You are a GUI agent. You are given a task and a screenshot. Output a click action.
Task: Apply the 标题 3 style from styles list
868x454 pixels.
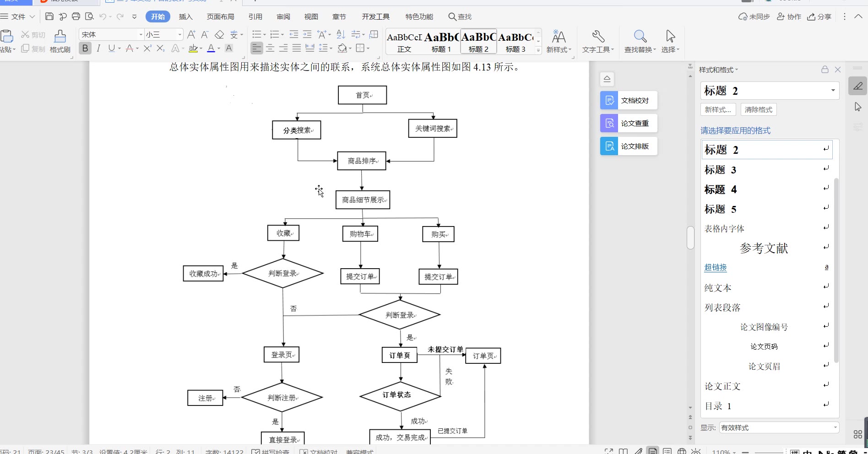coord(766,170)
